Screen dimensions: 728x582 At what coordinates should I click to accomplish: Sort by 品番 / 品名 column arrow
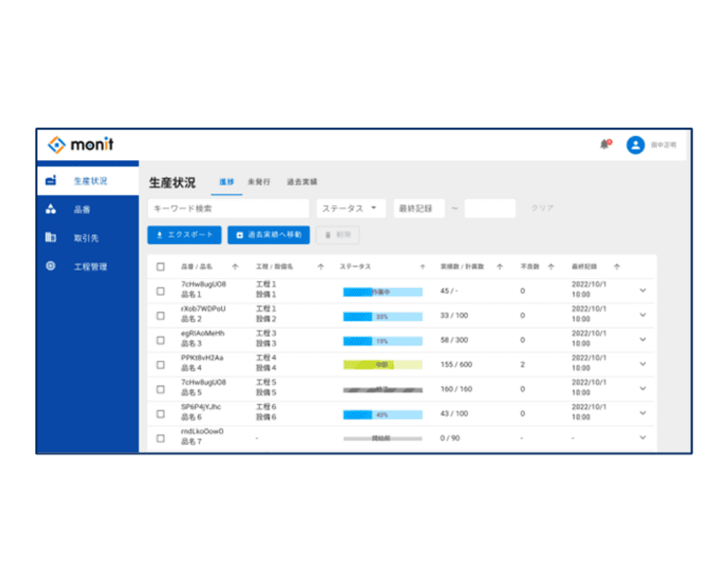point(234,267)
